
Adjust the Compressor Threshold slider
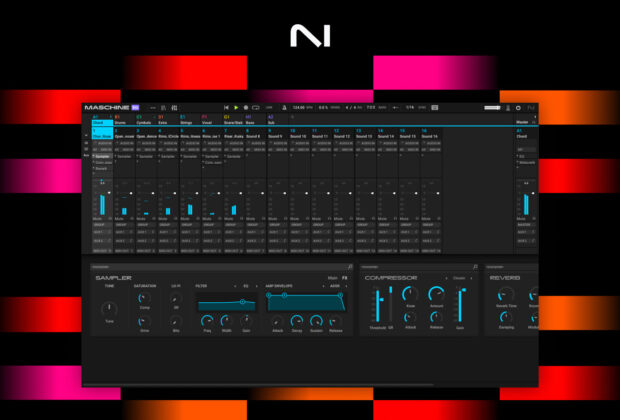click(378, 306)
